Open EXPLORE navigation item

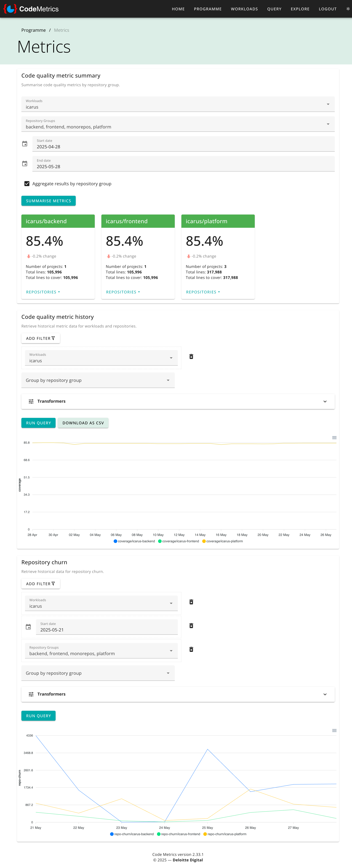300,9
